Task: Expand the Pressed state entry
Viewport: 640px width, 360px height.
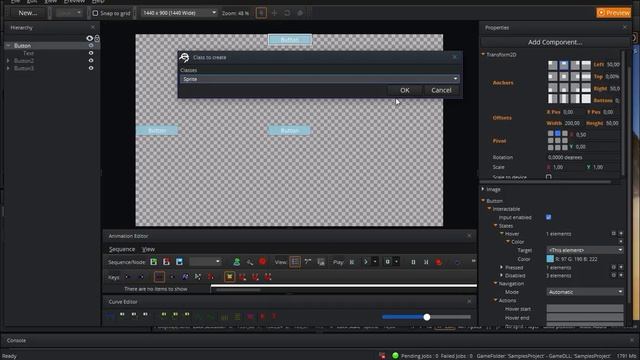Action: tap(502, 267)
